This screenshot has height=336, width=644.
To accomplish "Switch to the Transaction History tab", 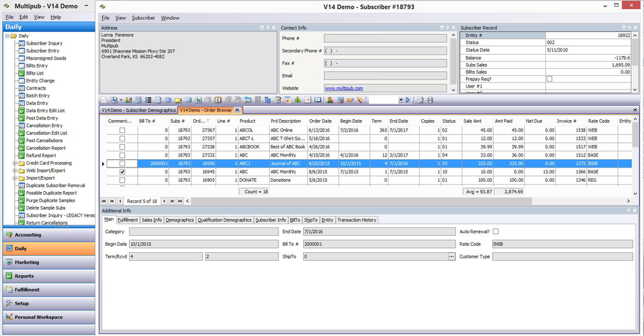I will 356,220.
